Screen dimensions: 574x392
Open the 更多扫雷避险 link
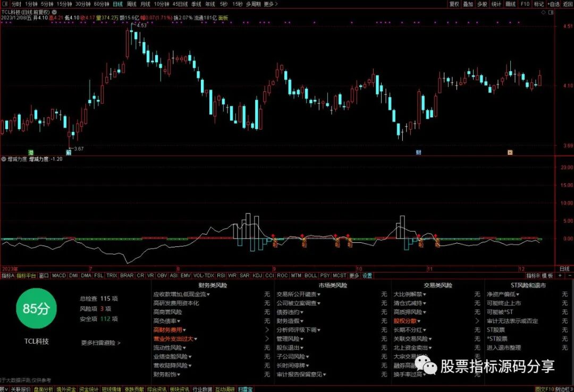[100, 343]
